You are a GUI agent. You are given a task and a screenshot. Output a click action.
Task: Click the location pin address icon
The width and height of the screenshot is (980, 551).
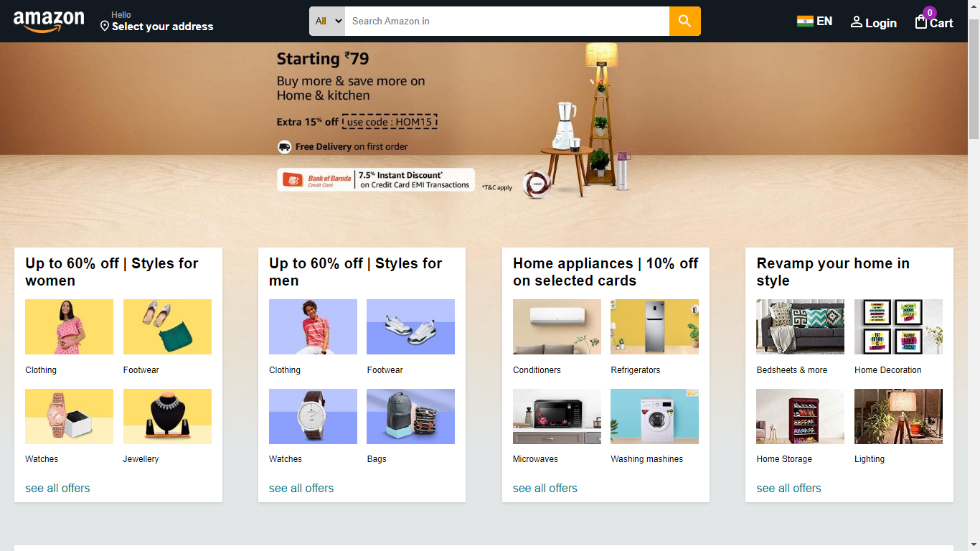[105, 27]
